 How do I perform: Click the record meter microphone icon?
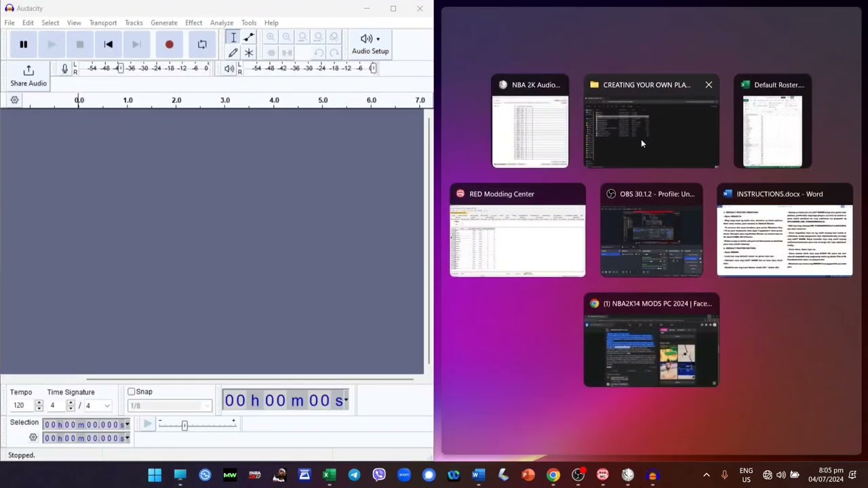(x=64, y=68)
